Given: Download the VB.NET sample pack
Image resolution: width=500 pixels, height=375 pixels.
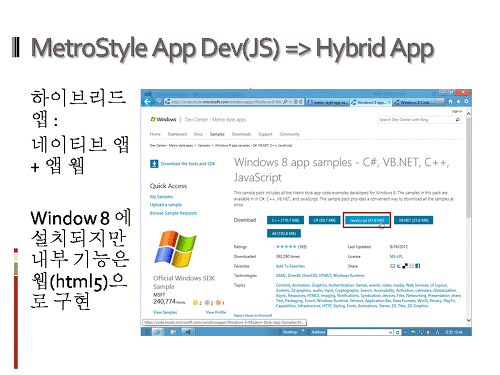Looking at the screenshot, I should (413, 220).
